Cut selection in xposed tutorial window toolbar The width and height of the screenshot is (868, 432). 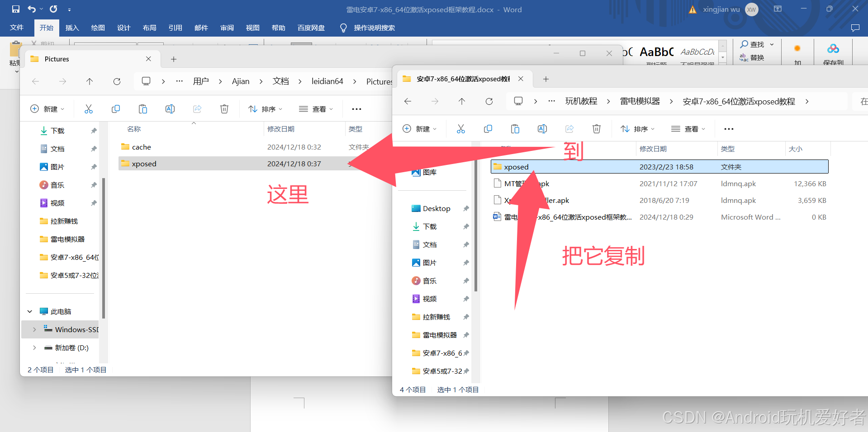461,129
